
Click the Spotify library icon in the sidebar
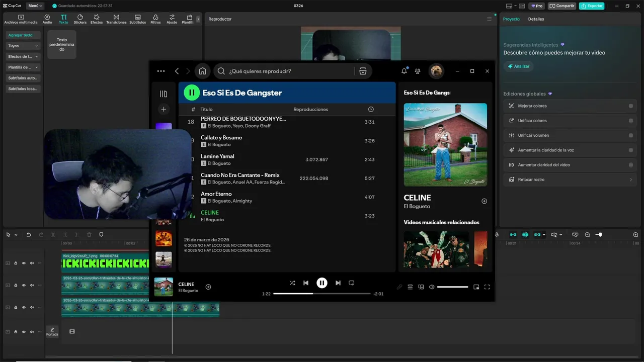pyautogui.click(x=164, y=94)
